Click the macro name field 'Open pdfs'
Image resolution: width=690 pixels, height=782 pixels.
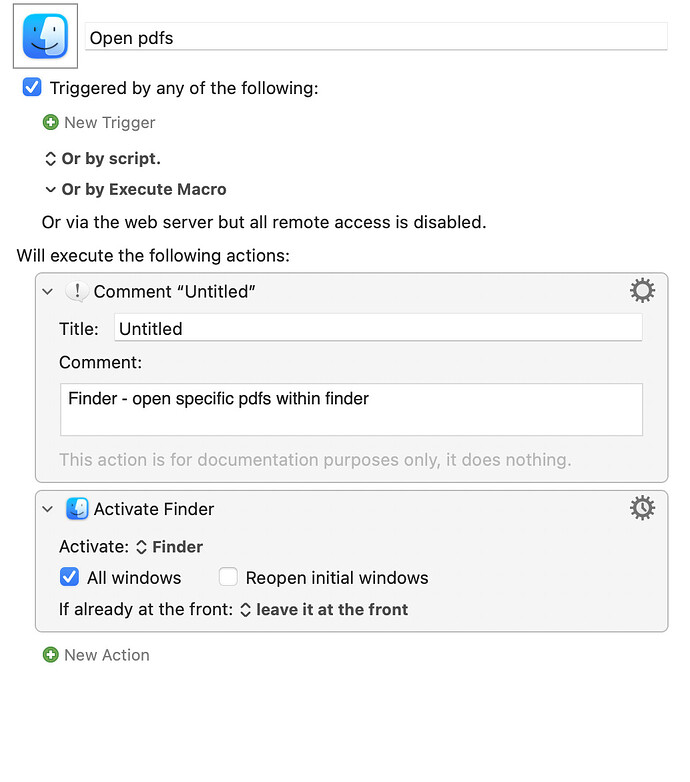(376, 37)
